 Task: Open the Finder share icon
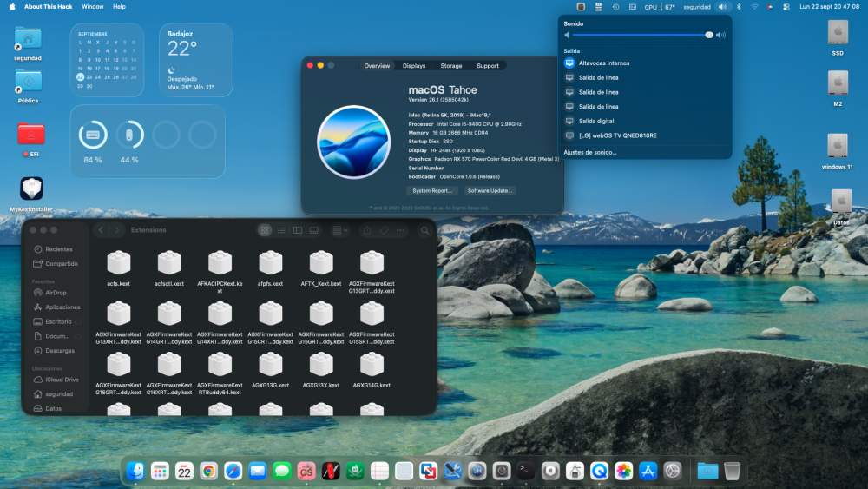tap(367, 230)
